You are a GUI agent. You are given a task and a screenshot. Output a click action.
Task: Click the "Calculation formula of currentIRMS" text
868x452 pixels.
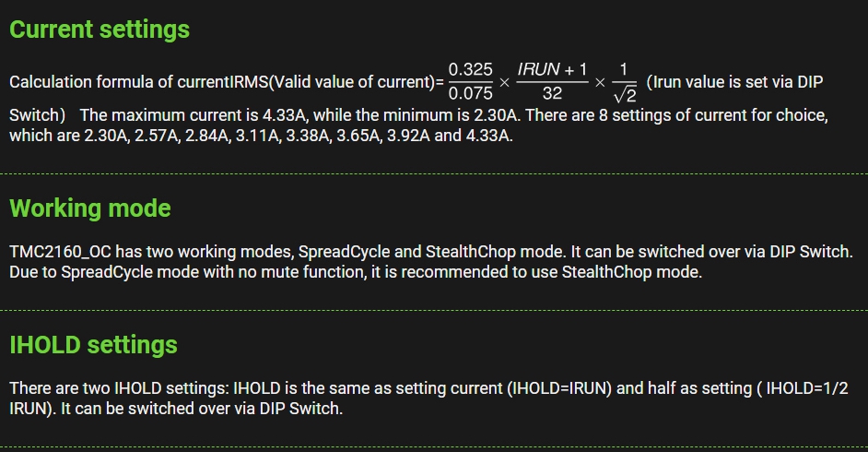tap(138, 82)
